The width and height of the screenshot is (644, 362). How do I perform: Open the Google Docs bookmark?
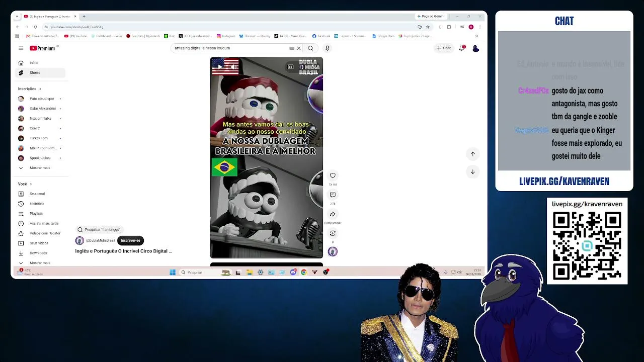383,36
